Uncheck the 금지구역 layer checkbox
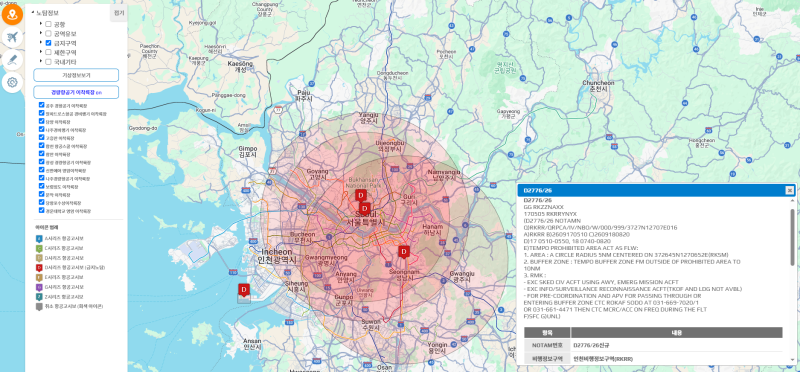Viewport: 800px width, 372px height. pos(48,43)
